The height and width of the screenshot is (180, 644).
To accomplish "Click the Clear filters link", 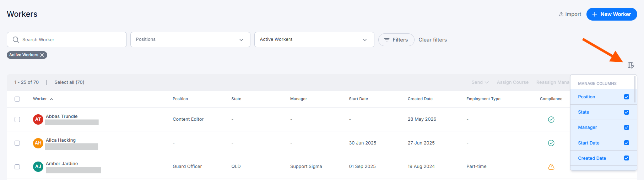I will (x=433, y=40).
